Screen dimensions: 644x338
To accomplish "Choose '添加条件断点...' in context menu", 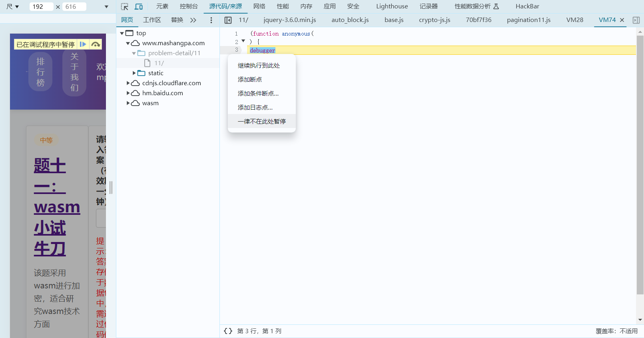I will tap(258, 94).
